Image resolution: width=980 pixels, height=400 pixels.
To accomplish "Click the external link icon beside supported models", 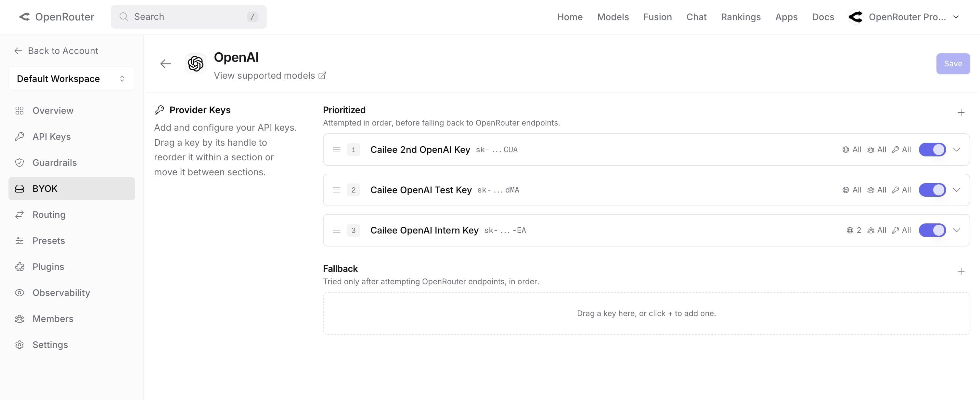I will tap(322, 76).
